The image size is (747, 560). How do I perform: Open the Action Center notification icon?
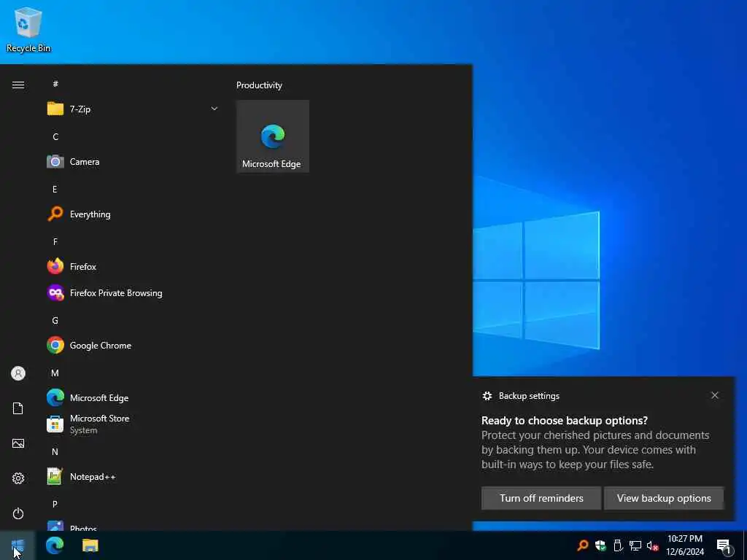click(x=724, y=546)
